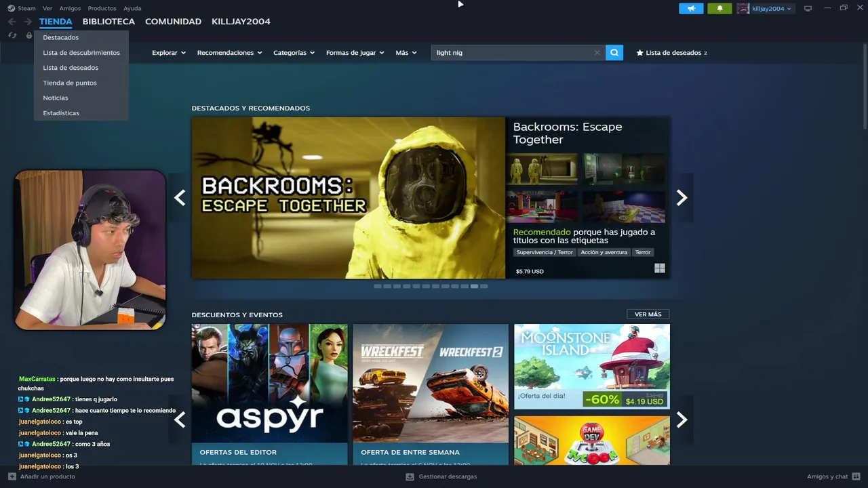View the checkered floor Backrooms screenshot thumbnail
The width and height of the screenshot is (868, 488).
pyautogui.click(x=623, y=206)
